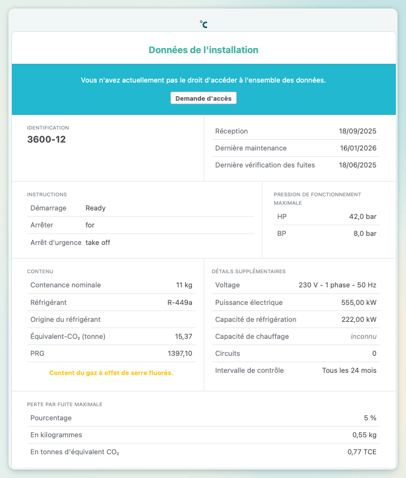
Task: Click the Arrêt d'urgence instruction row
Action: (140, 242)
